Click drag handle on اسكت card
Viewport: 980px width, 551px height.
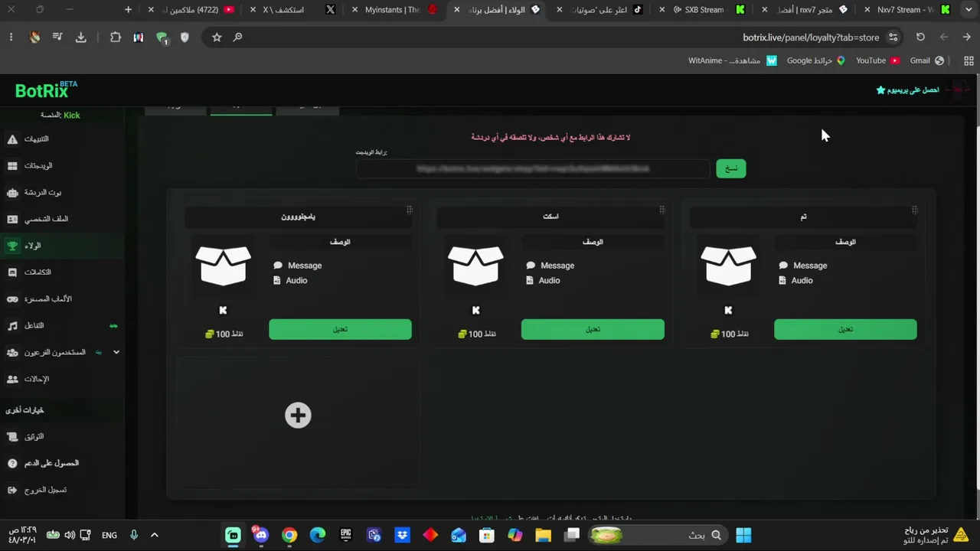click(661, 210)
